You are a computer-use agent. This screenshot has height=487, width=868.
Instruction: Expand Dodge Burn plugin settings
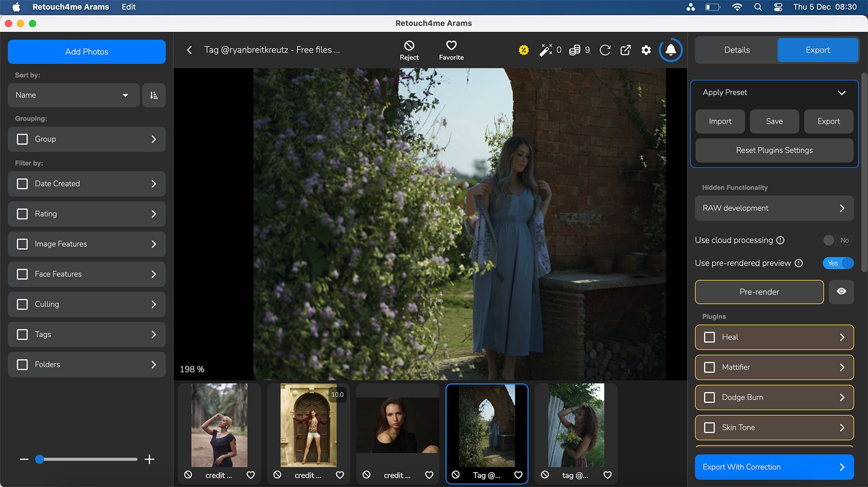(x=842, y=397)
